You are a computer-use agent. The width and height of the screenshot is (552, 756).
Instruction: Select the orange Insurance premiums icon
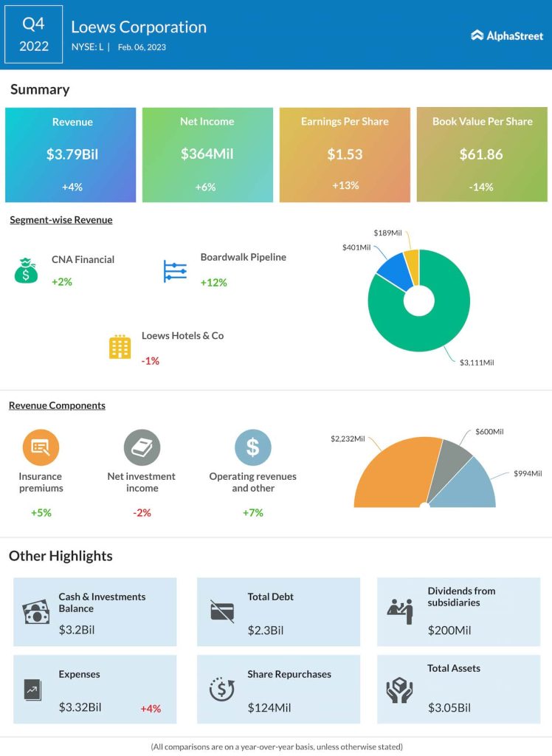(41, 447)
